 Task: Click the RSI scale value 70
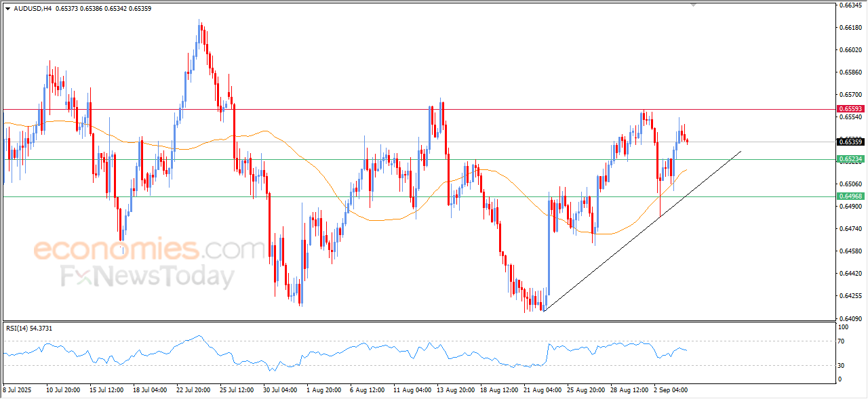point(843,341)
